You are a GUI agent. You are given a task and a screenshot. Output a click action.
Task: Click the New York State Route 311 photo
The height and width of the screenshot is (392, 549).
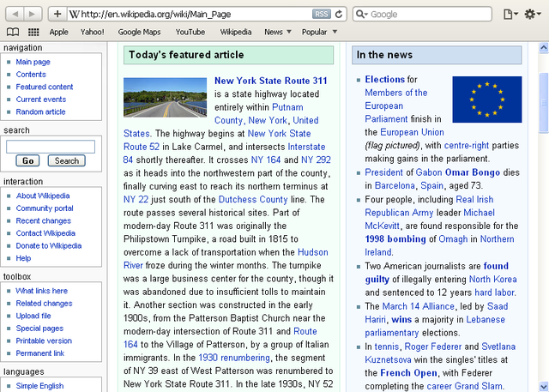coord(165,97)
